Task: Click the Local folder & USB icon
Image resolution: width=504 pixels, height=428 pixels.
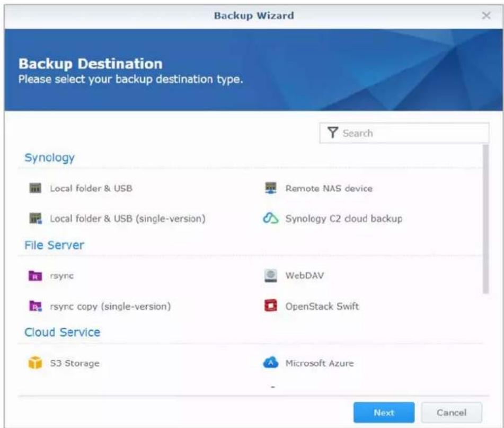Action: pos(35,188)
